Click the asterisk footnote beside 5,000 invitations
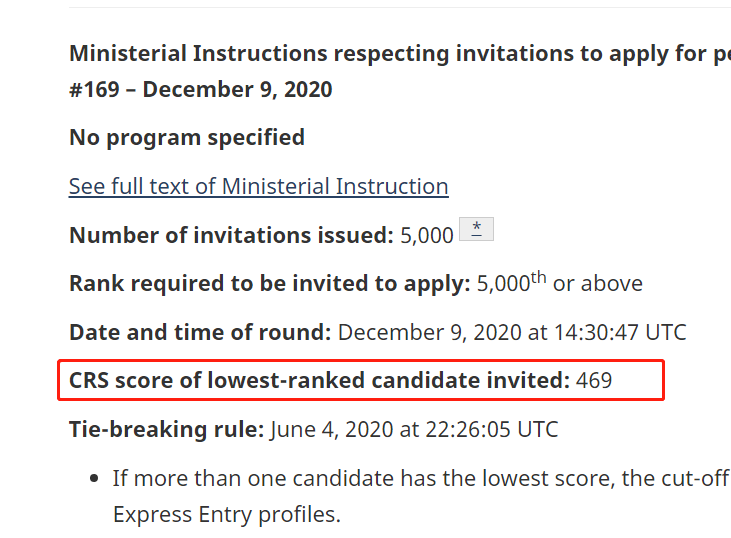The width and height of the screenshot is (731, 538). click(x=476, y=229)
